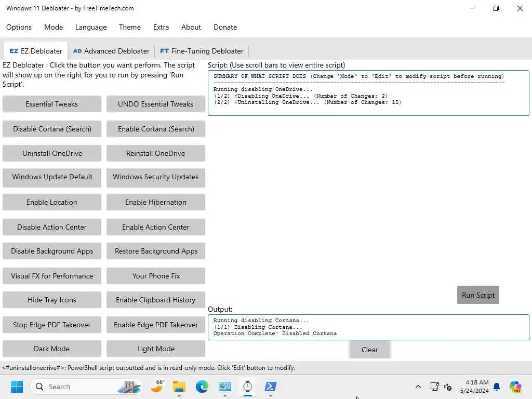Image resolution: width=532 pixels, height=399 pixels.
Task: Open the Language menu
Action: [91, 27]
